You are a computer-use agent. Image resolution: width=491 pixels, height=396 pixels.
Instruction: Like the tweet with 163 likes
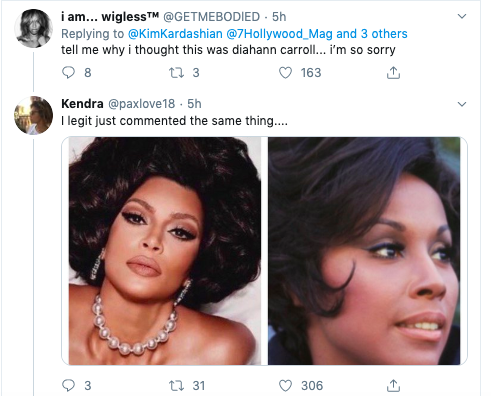(x=285, y=72)
